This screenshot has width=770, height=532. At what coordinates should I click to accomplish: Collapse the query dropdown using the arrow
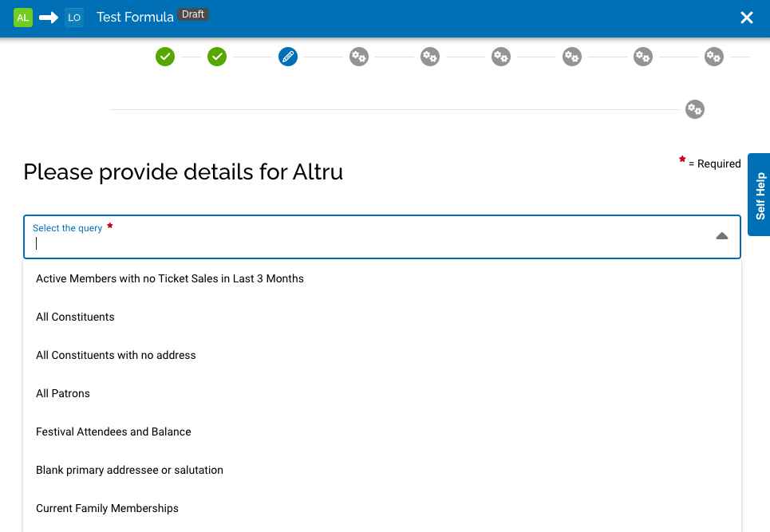722,236
